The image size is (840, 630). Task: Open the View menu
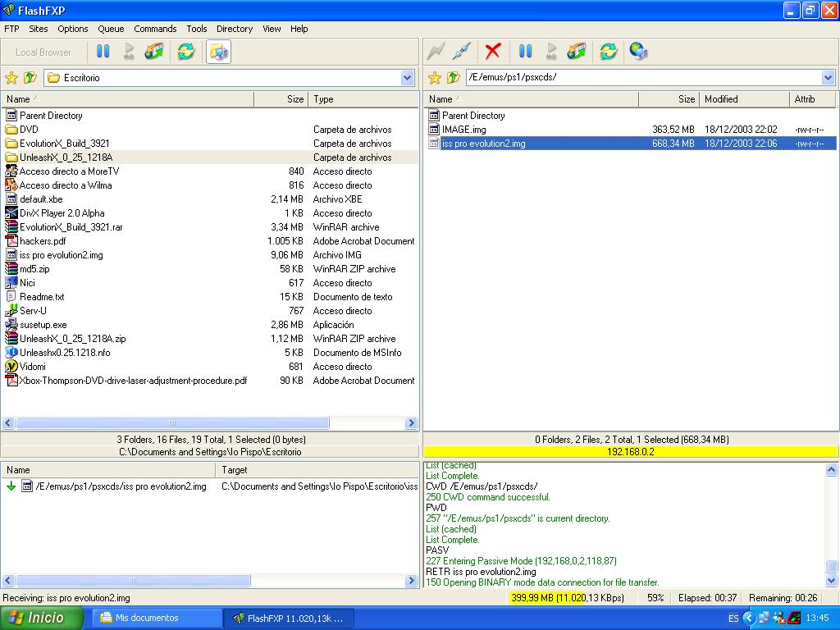(x=272, y=29)
